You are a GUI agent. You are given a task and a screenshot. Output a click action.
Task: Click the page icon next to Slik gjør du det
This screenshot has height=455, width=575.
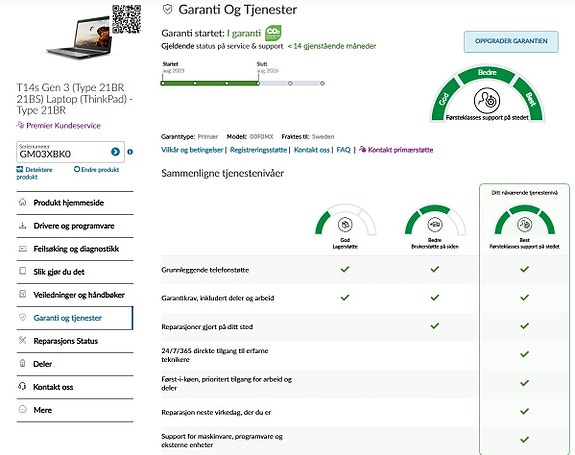(23, 271)
